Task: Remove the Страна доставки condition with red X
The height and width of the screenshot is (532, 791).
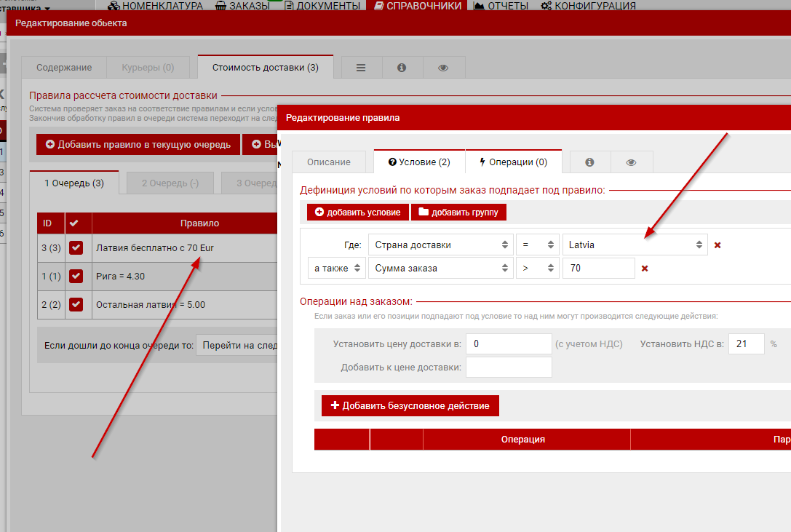Action: [x=718, y=245]
